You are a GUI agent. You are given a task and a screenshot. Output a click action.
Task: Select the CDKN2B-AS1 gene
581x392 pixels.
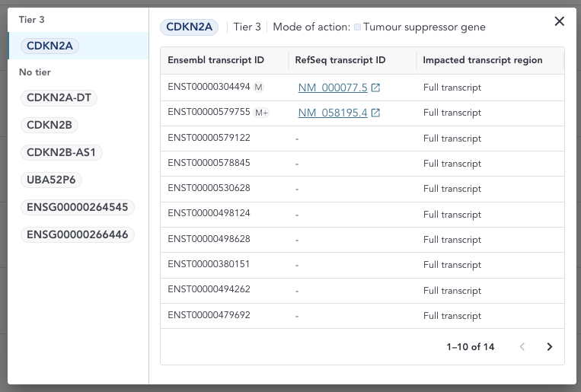(x=61, y=152)
